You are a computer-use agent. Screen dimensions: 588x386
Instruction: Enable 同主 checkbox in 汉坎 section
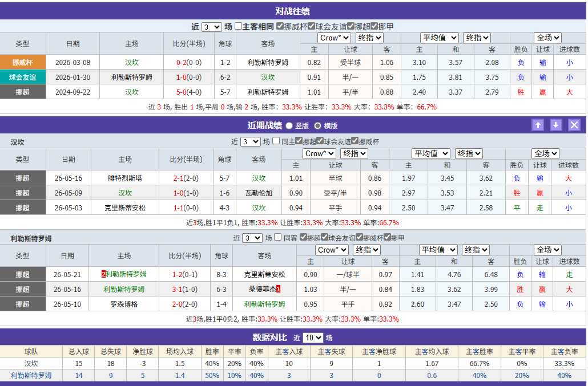click(276, 141)
